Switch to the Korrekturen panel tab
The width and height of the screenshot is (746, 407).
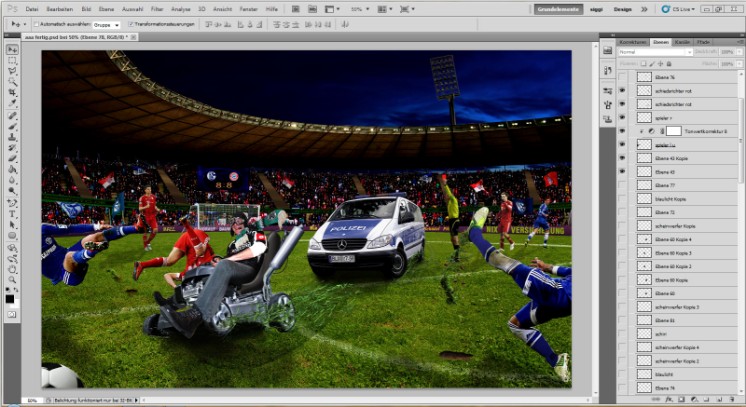(x=632, y=41)
